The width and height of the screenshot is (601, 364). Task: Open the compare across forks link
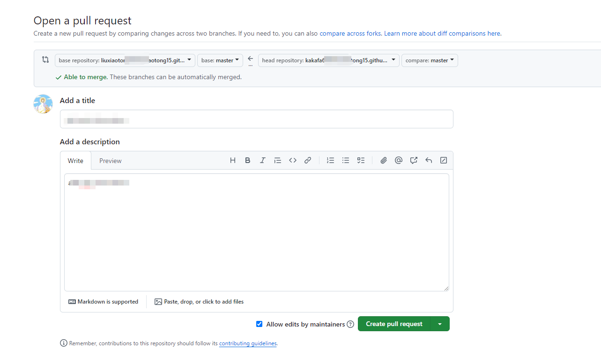[x=350, y=34]
